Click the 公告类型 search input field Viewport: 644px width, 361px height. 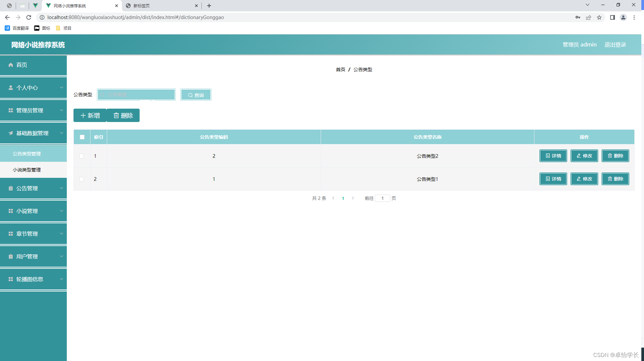pos(136,95)
